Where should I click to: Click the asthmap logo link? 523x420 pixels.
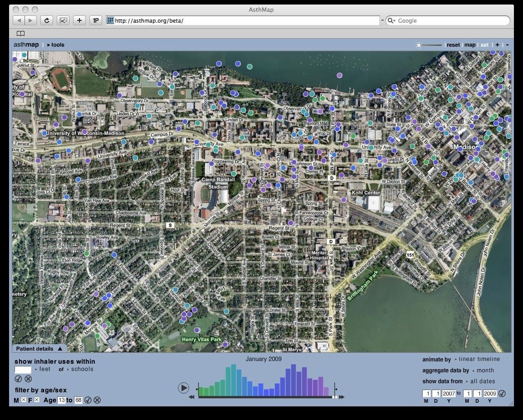tap(26, 44)
